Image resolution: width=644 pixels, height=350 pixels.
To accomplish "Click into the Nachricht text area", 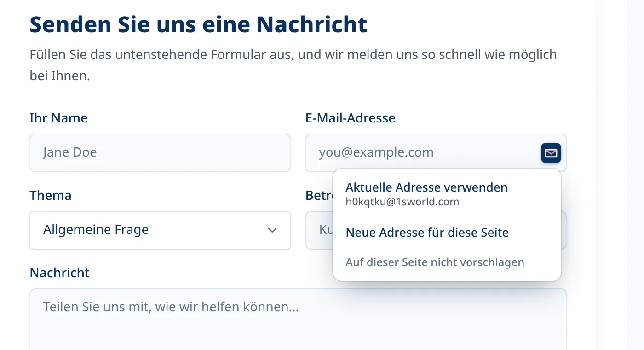I will (298, 319).
